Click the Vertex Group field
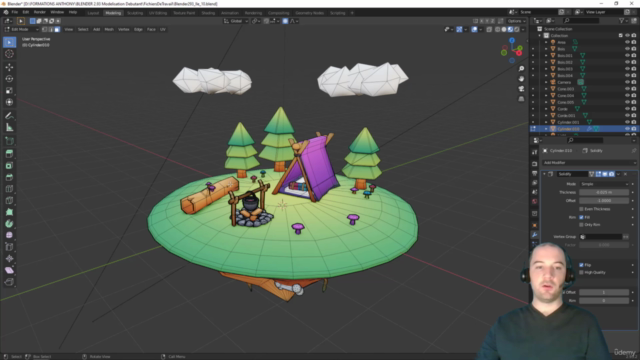Screen dimensions: 640x360 tap(601, 237)
